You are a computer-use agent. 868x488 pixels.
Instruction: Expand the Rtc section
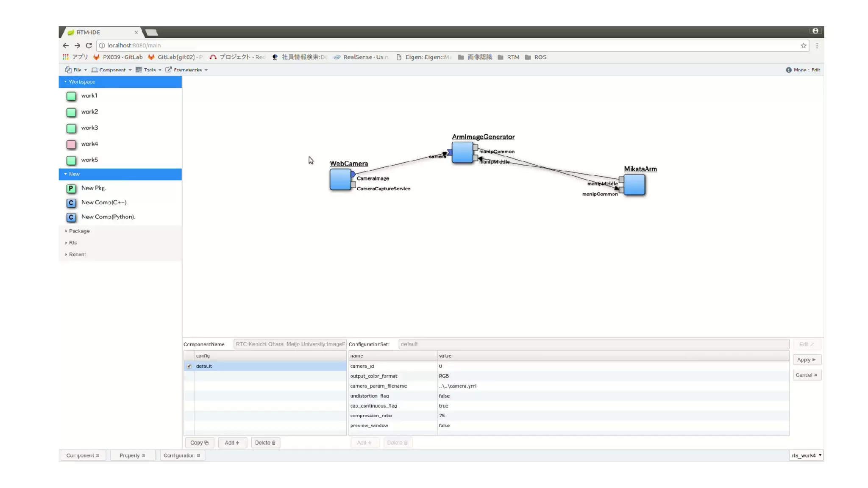pyautogui.click(x=72, y=243)
